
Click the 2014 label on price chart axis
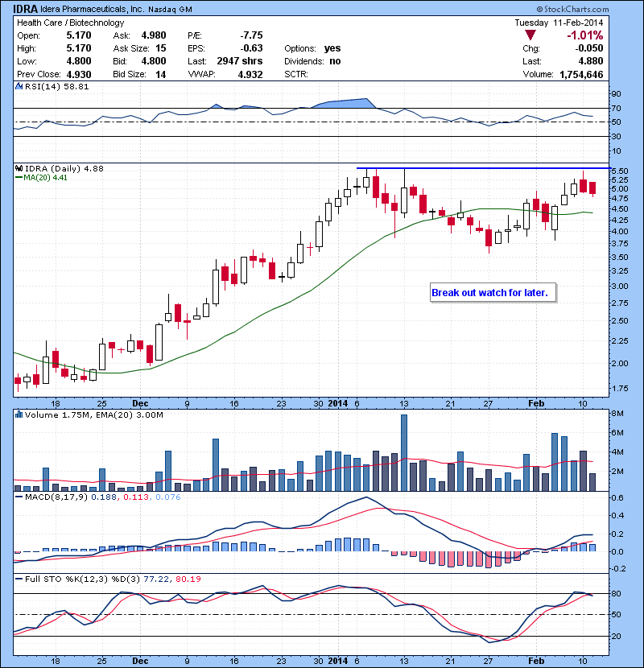[x=338, y=403]
